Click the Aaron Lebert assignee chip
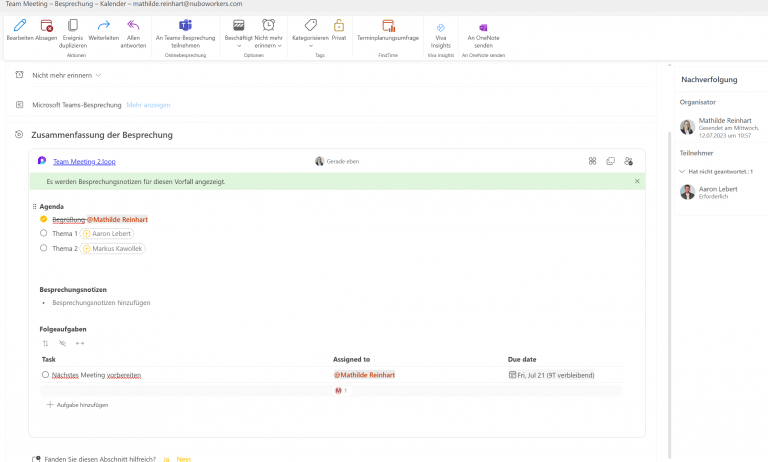Viewport: 768px width, 462px height. [107, 234]
